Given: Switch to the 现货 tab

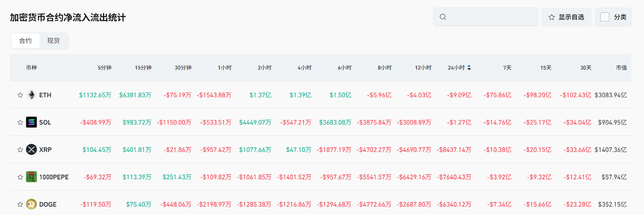Looking at the screenshot, I should pos(53,41).
